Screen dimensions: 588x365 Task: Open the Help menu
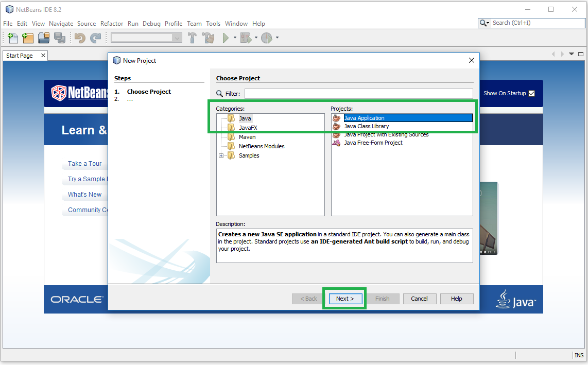259,24
